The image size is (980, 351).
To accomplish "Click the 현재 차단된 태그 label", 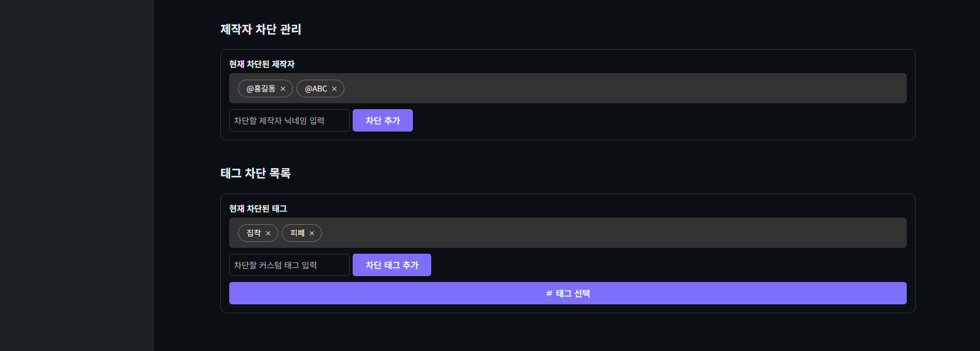I will click(258, 209).
